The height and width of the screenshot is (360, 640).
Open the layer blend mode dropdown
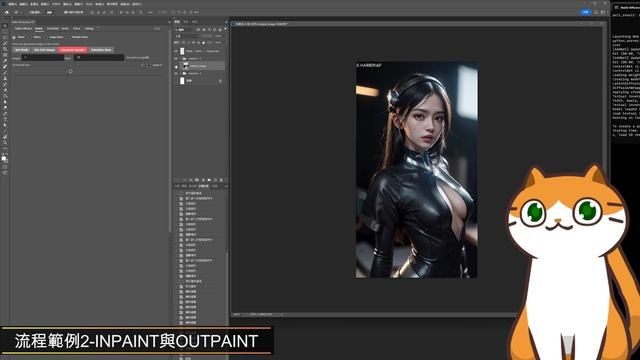(x=186, y=36)
